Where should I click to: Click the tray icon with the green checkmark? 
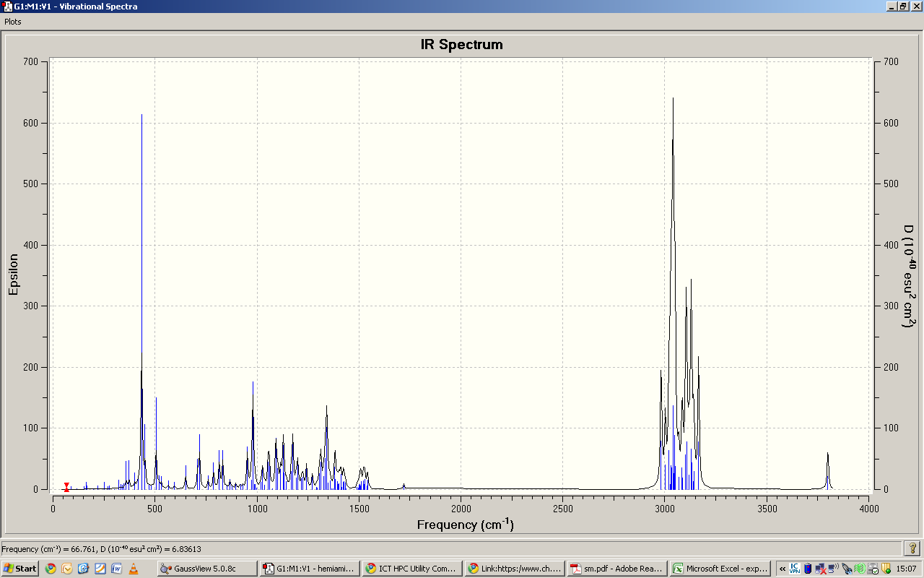[x=873, y=569]
